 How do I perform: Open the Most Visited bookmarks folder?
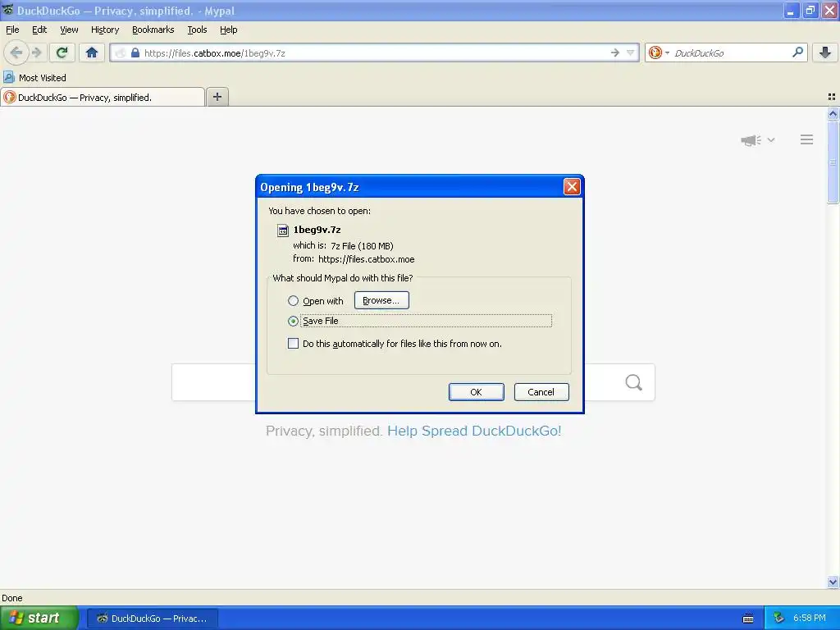(34, 78)
